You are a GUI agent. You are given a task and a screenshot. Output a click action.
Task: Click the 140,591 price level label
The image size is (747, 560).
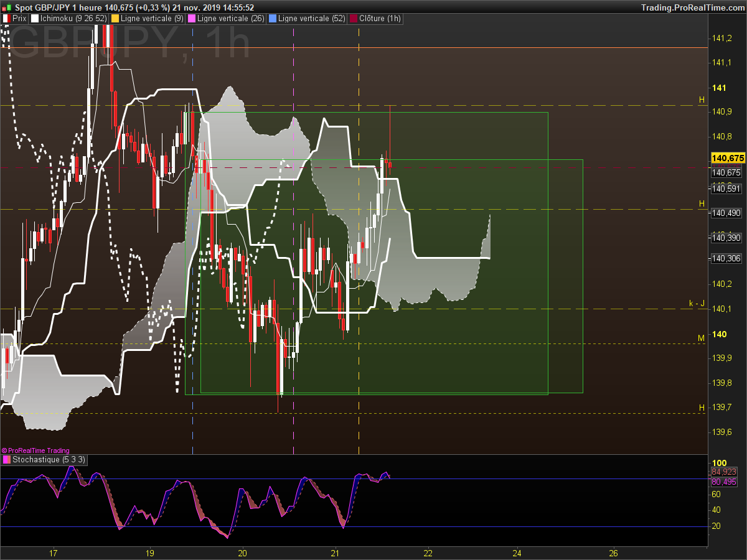click(x=726, y=189)
